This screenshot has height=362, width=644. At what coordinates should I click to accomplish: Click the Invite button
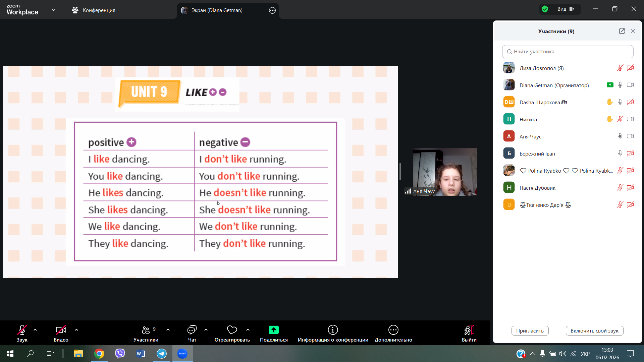coord(530,331)
